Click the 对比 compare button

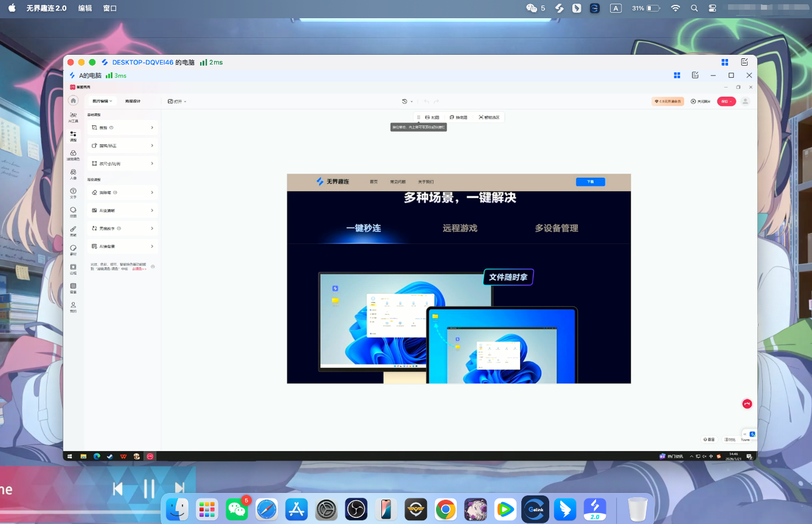coord(731,438)
